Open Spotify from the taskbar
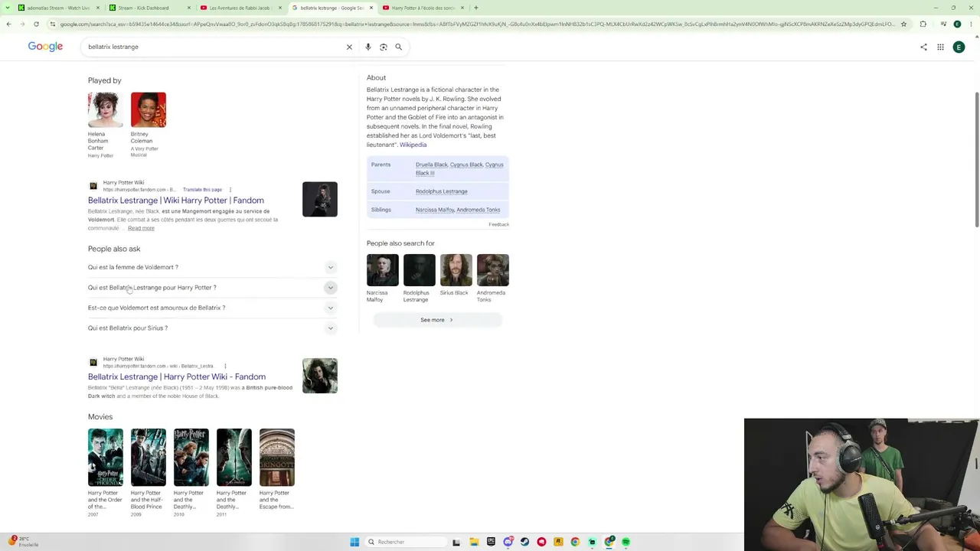This screenshot has height=551, width=980. [x=626, y=542]
